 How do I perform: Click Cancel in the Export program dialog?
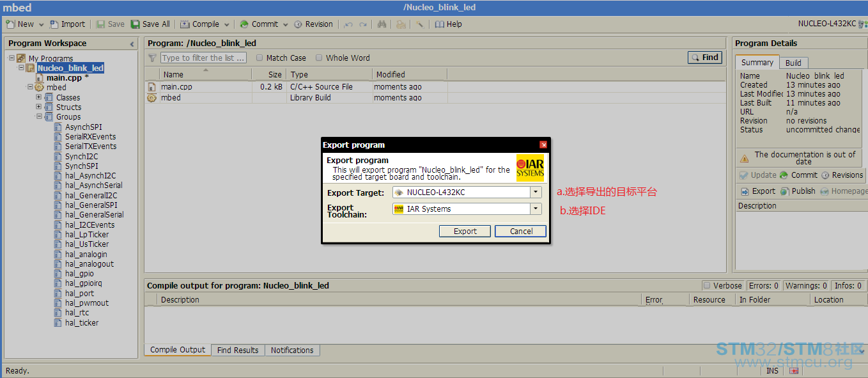pyautogui.click(x=521, y=232)
